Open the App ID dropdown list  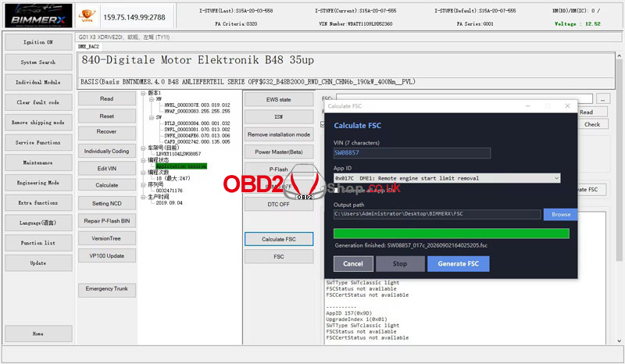[556, 178]
